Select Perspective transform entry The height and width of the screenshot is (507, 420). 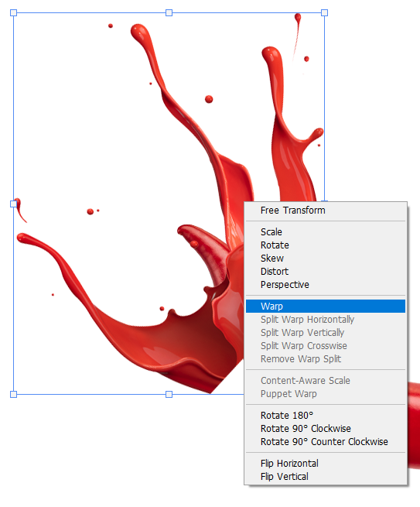click(326, 285)
